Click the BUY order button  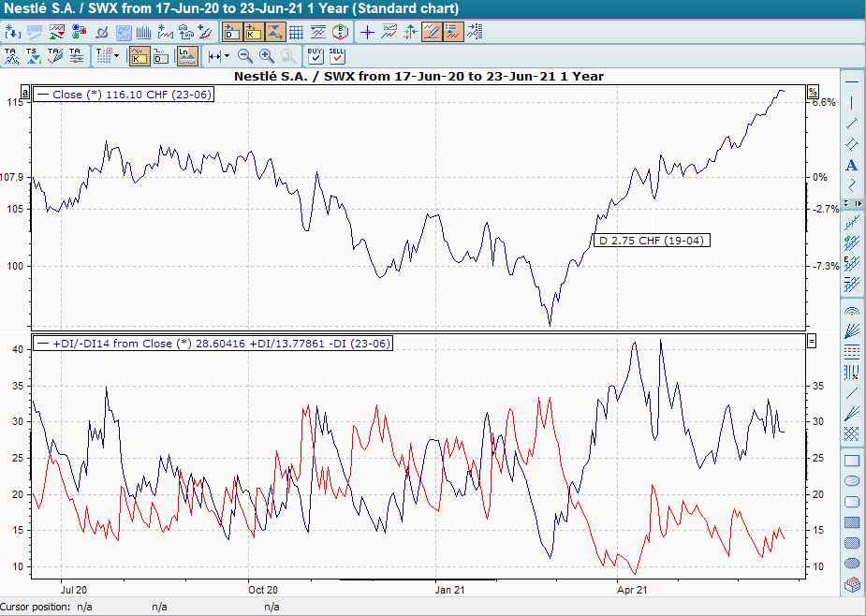(315, 55)
